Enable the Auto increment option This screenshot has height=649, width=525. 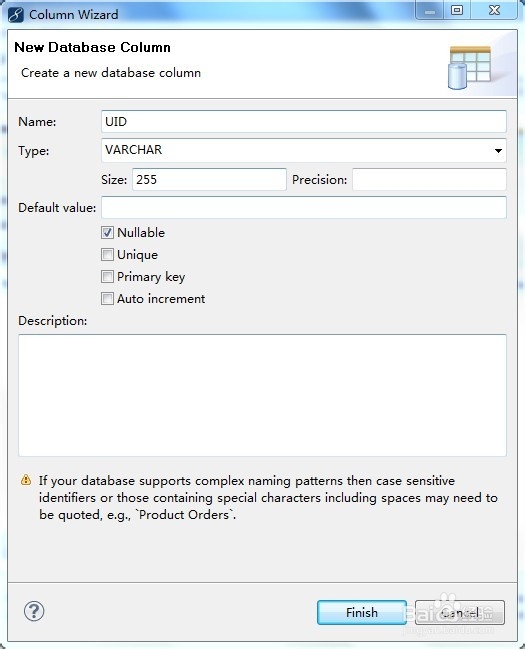tap(107, 298)
